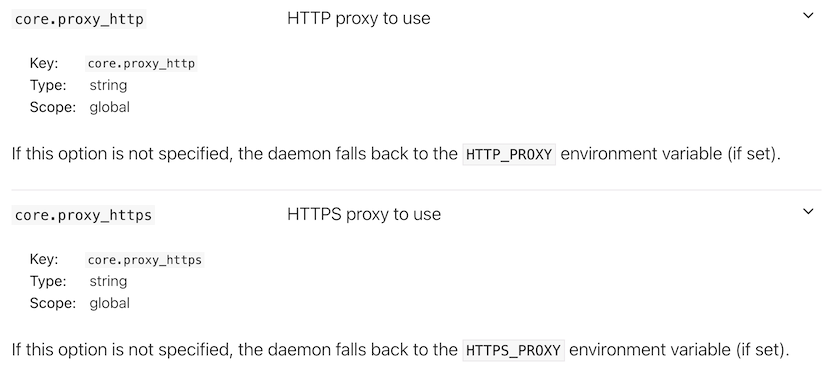Image resolution: width=835 pixels, height=380 pixels.
Task: Click the HTTPS_PROXY environment variable code
Action: (513, 350)
